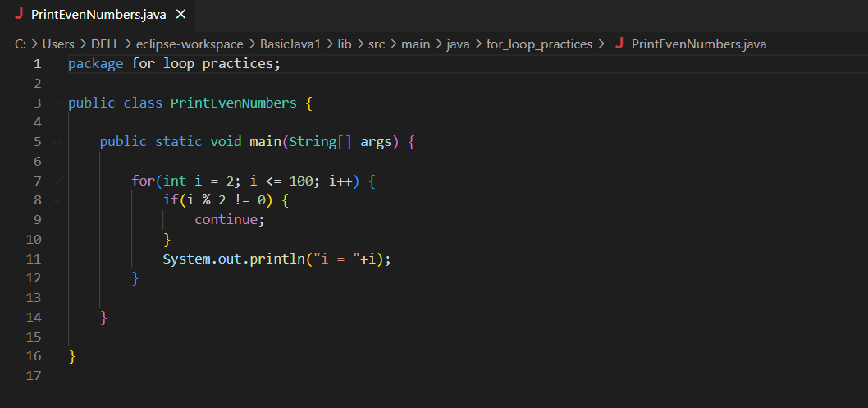Click the closing brace on line 14

(x=103, y=318)
